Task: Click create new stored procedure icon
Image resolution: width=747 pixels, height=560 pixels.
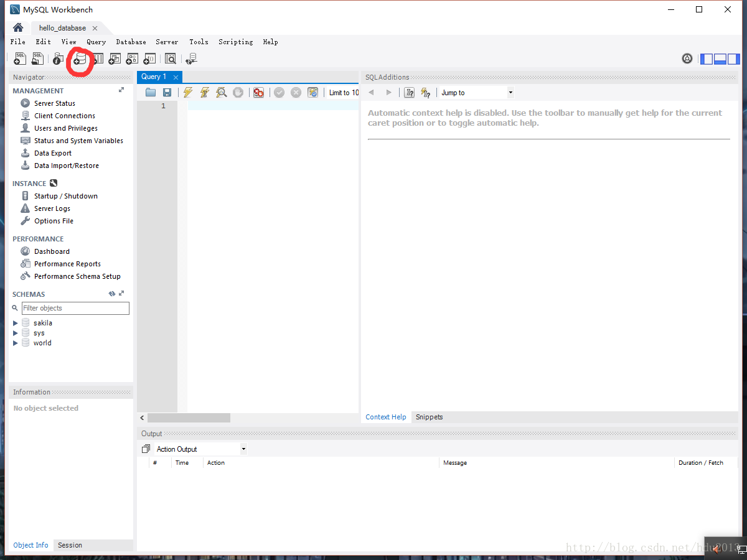Action: (x=132, y=58)
